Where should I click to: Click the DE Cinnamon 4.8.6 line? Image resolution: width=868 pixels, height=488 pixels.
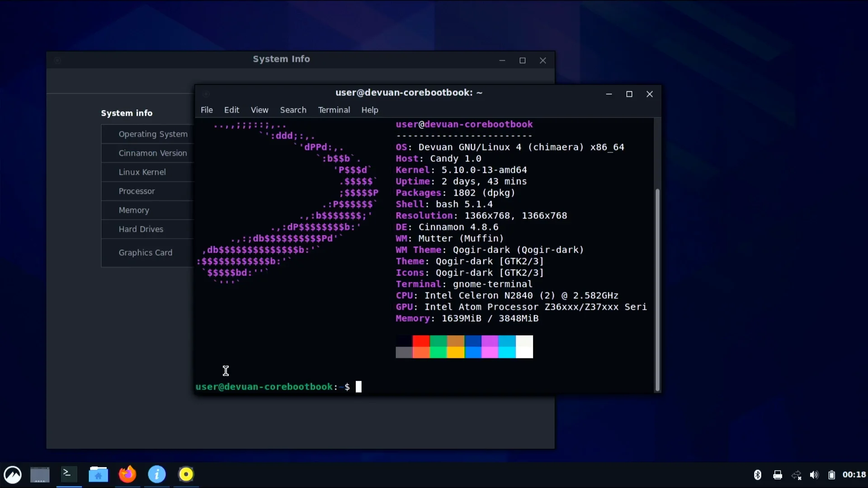tap(447, 227)
